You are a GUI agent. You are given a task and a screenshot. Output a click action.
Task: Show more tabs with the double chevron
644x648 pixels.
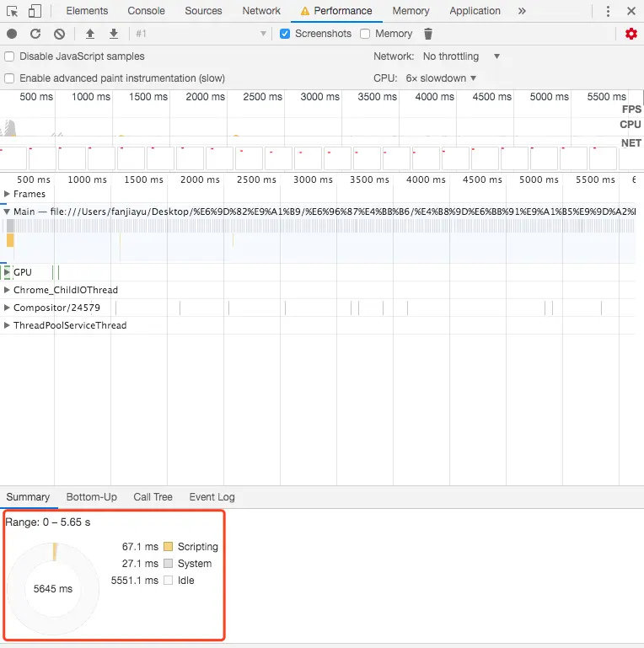[522, 11]
